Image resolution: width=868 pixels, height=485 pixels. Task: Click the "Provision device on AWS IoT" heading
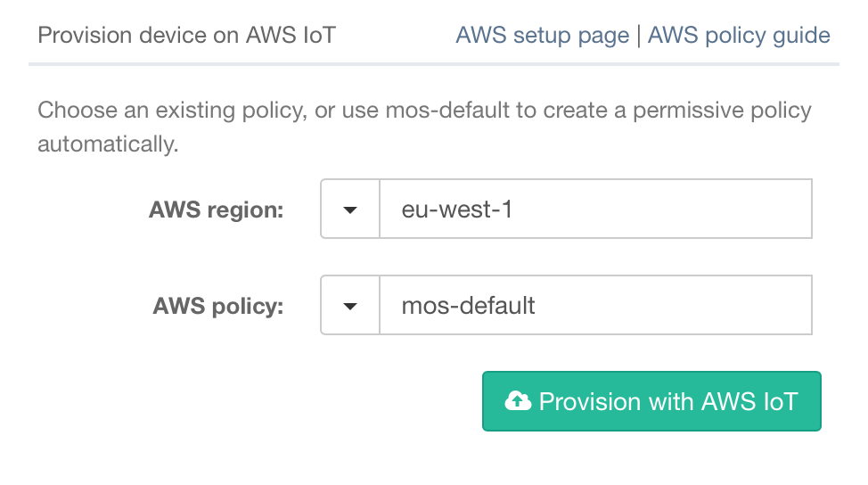click(187, 36)
